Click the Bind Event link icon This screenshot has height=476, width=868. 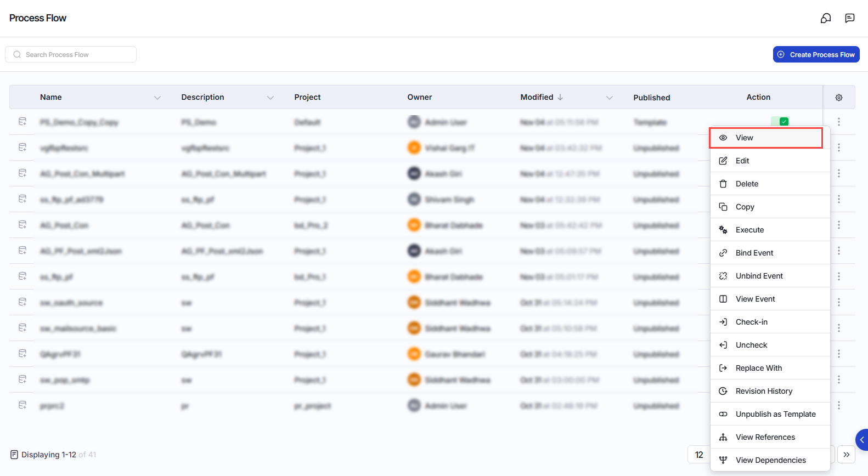pos(723,253)
